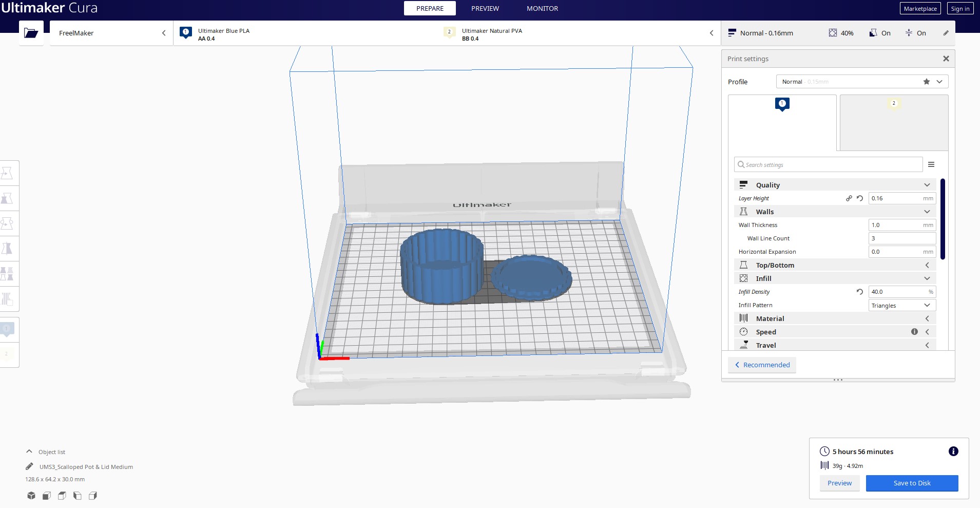Image resolution: width=980 pixels, height=508 pixels.
Task: Switch to the MONITOR stage
Action: click(542, 8)
